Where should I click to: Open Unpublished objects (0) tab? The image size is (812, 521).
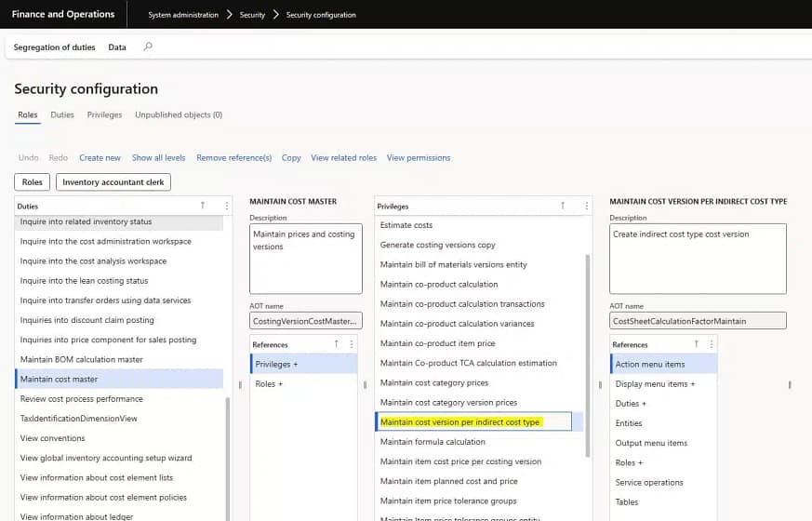[x=179, y=115]
